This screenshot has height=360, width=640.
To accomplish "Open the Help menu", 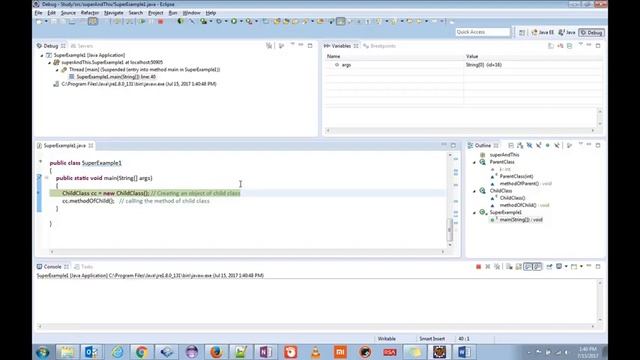I will 211,13.
